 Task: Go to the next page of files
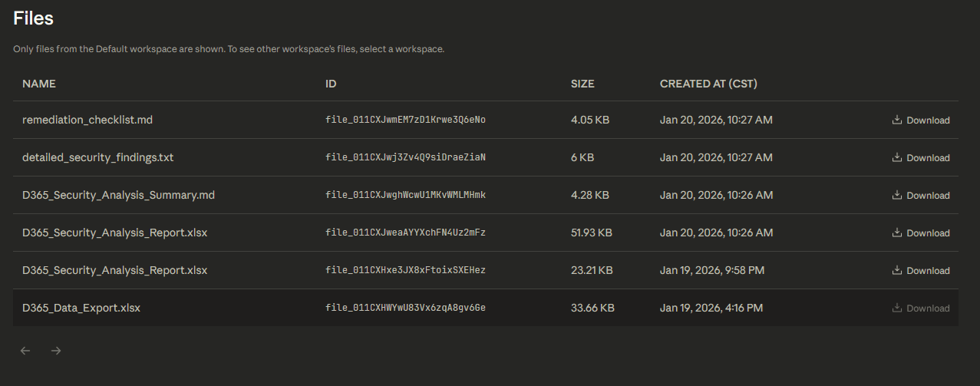point(56,351)
